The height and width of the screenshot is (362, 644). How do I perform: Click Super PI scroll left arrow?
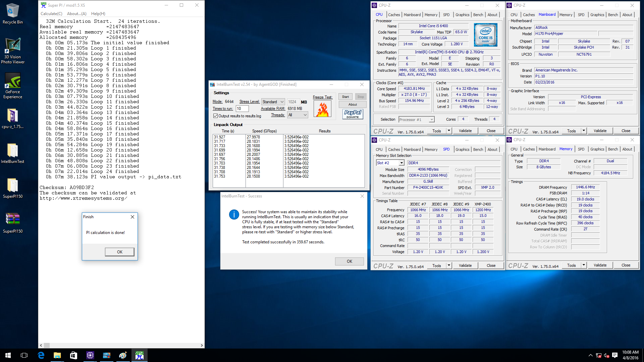[41, 345]
